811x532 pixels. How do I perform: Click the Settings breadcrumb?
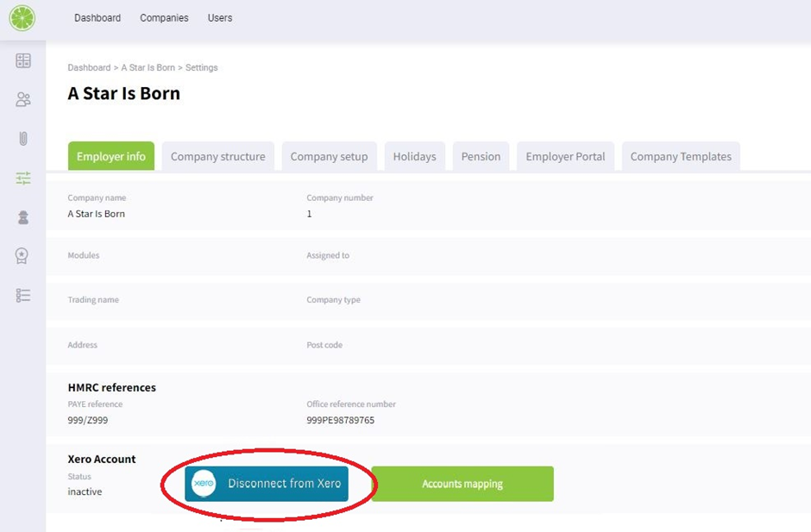click(x=202, y=68)
